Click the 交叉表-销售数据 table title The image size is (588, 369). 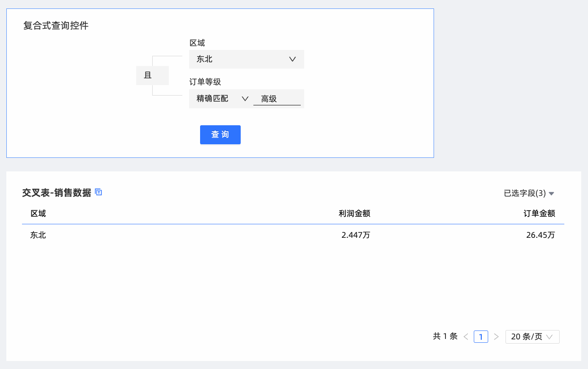click(x=57, y=193)
